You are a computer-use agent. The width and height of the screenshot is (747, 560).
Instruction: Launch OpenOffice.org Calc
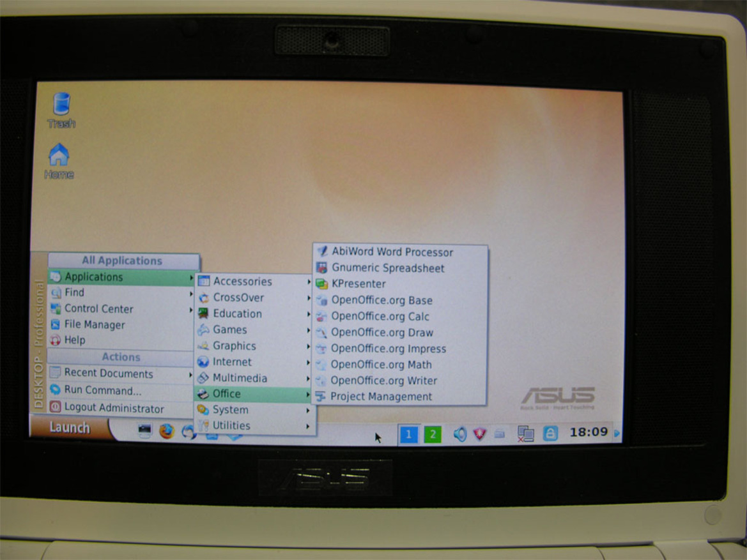pyautogui.click(x=401, y=316)
